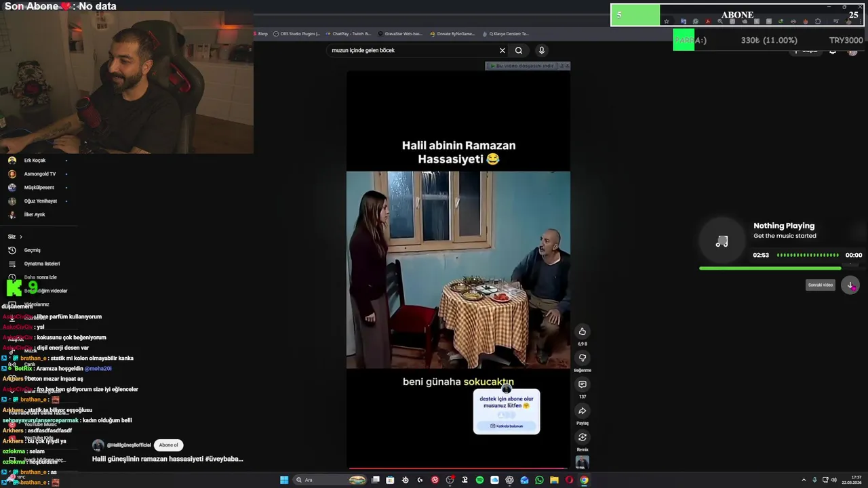Open @Halilgüneşliofficial channel link
Image resolution: width=868 pixels, height=488 pixels.
click(129, 445)
